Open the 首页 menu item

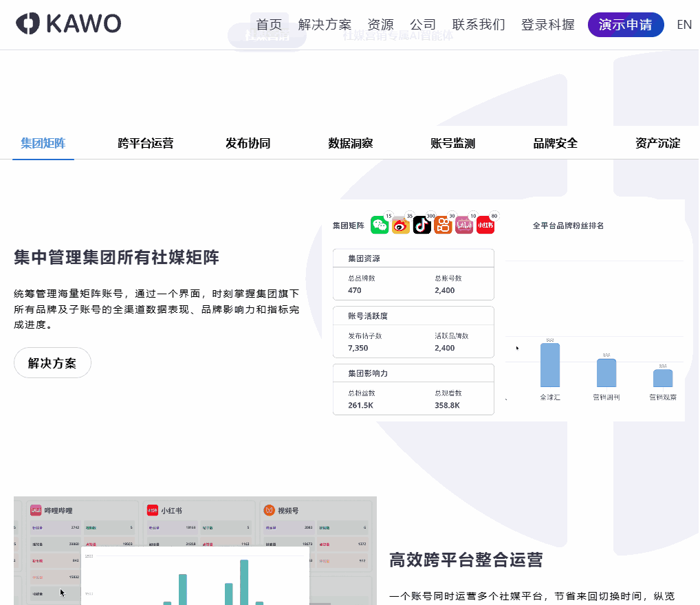tap(269, 25)
